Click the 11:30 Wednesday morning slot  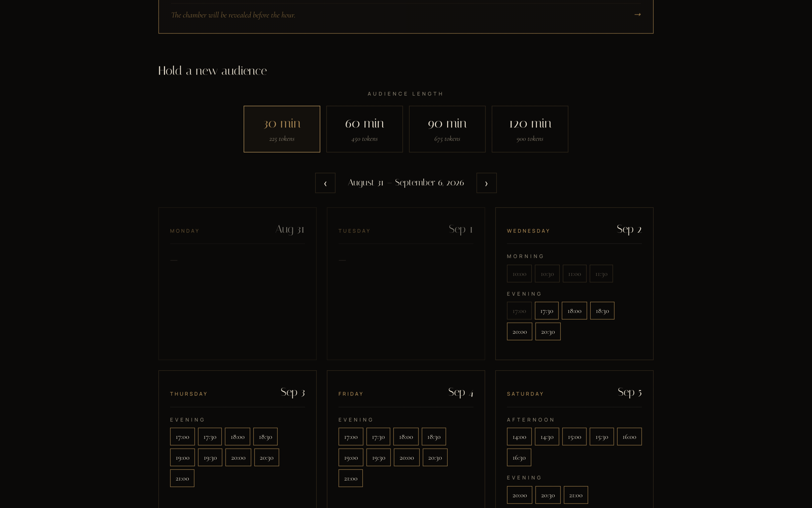click(x=601, y=274)
